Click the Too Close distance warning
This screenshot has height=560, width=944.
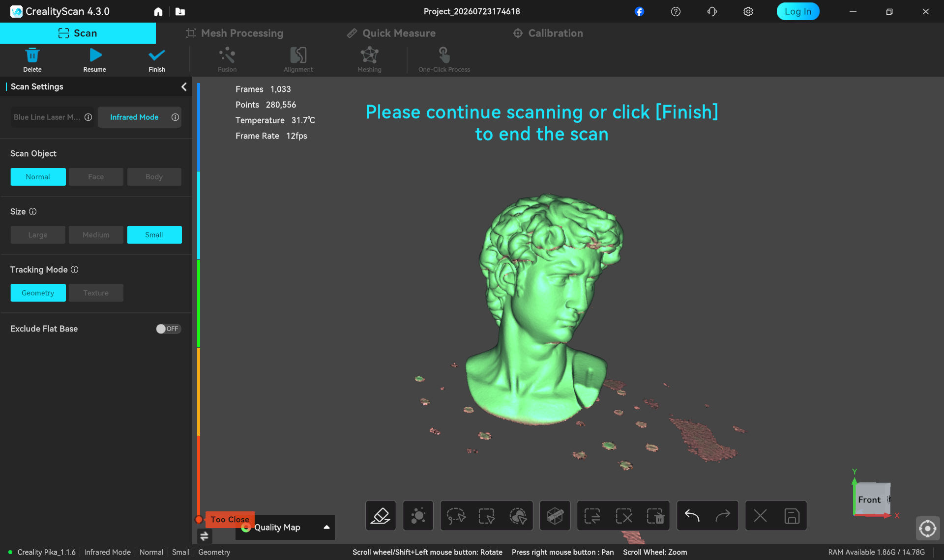pos(230,519)
